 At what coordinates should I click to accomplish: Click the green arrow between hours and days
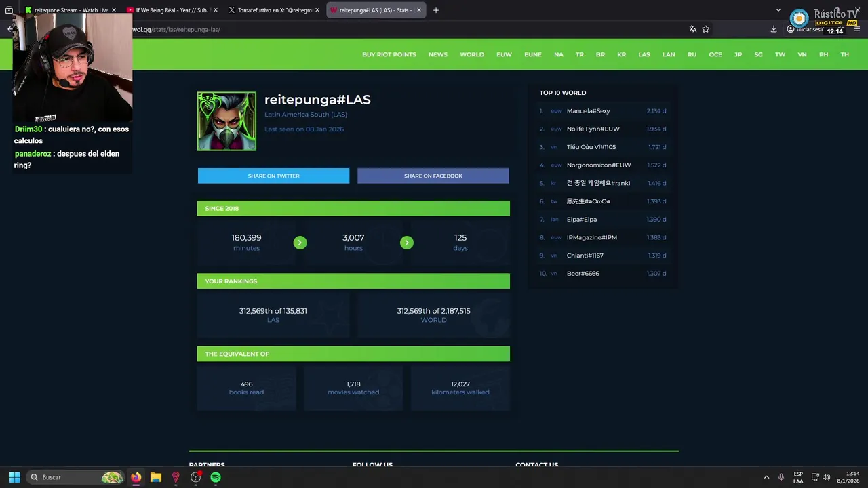click(x=407, y=243)
